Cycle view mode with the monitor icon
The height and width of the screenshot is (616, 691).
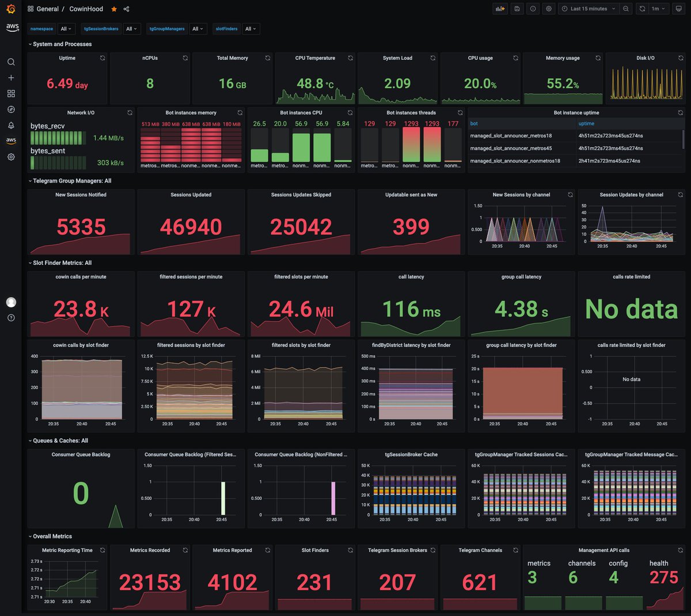[x=678, y=9]
